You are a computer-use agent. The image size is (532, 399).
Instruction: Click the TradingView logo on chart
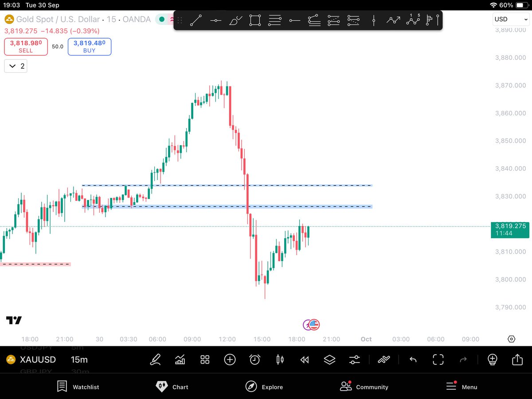click(14, 320)
